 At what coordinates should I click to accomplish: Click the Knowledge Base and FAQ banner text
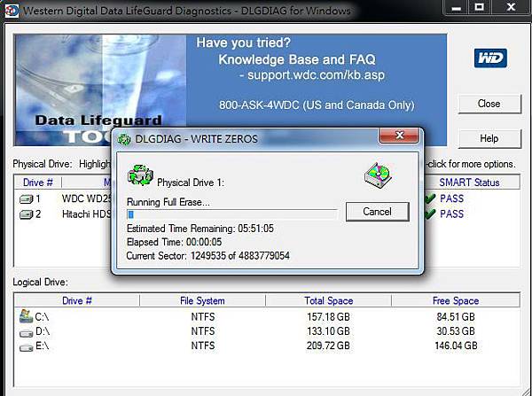(x=297, y=59)
